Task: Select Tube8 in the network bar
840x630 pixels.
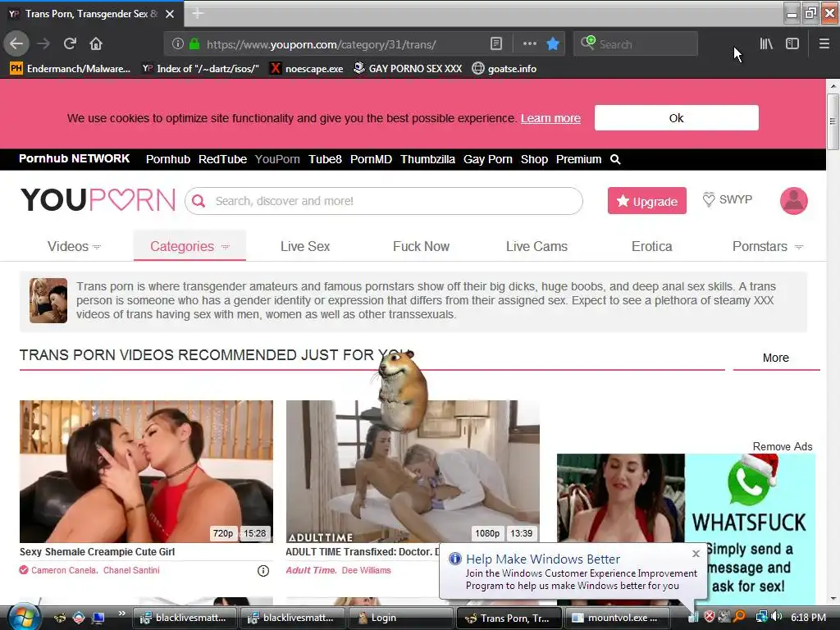Action: click(325, 159)
